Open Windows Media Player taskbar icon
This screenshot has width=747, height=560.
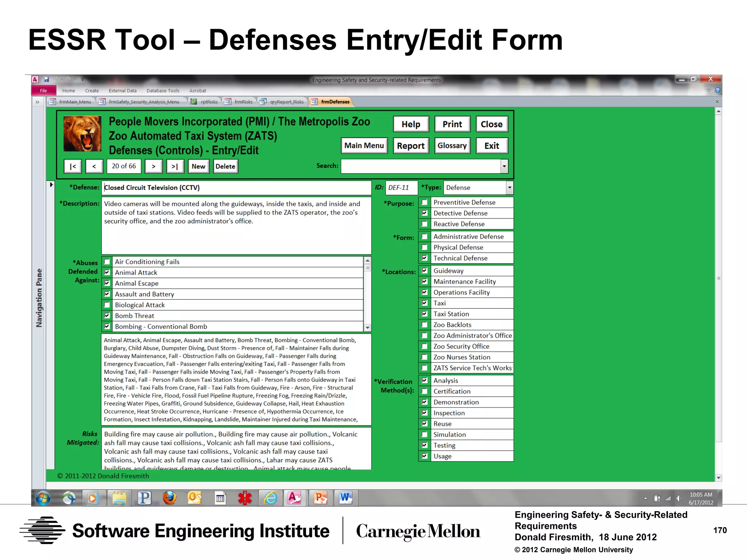[x=93, y=498]
